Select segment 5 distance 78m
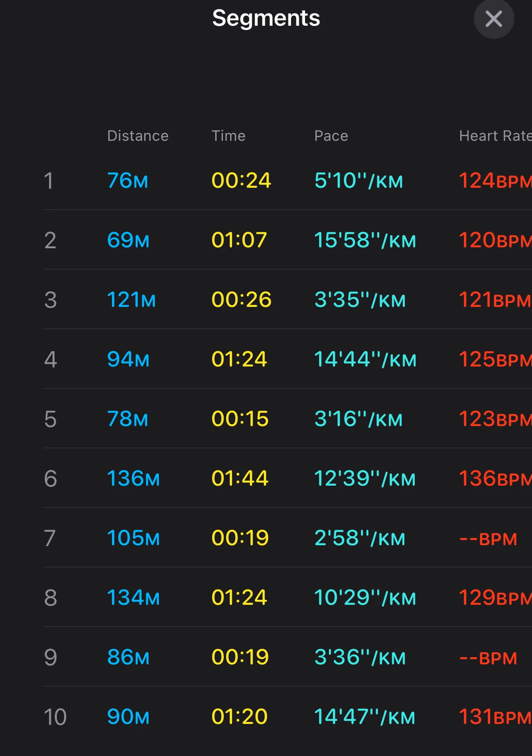 pyautogui.click(x=128, y=419)
